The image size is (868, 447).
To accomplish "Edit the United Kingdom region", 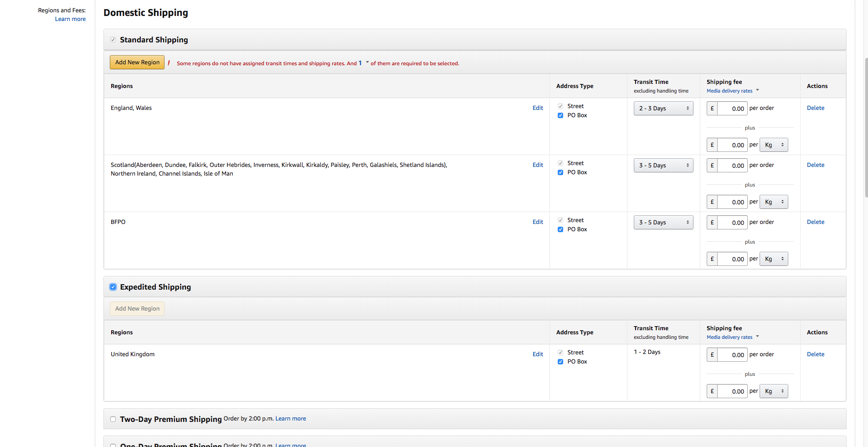I will (x=538, y=354).
